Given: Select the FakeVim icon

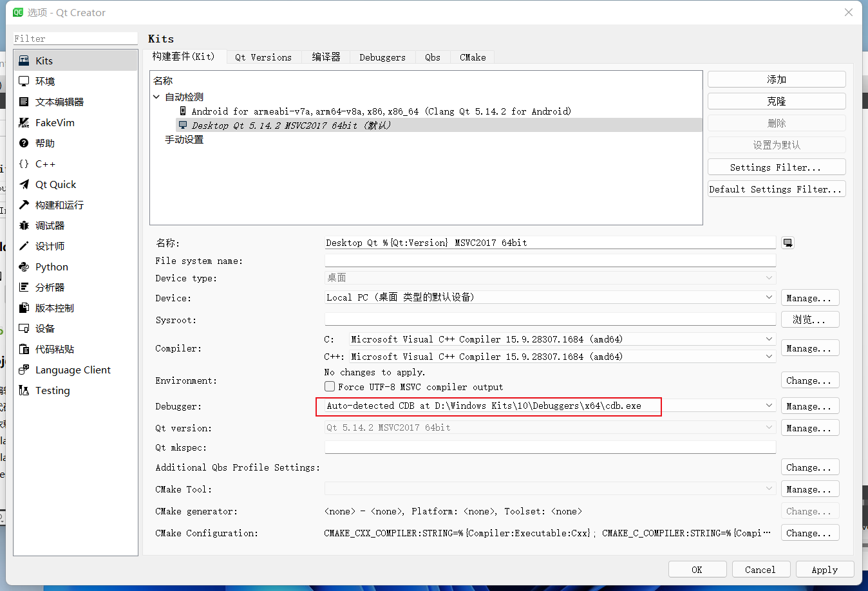Looking at the screenshot, I should click(x=24, y=122).
